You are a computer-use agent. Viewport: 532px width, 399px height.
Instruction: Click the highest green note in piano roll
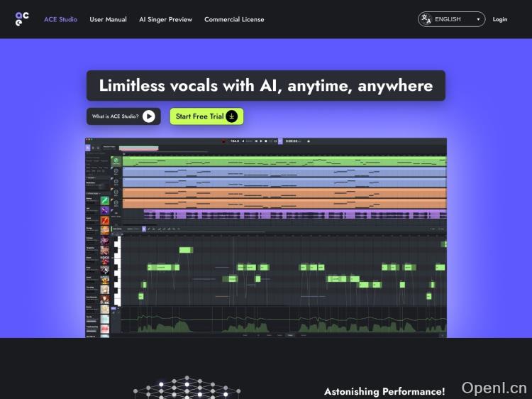[186, 250]
